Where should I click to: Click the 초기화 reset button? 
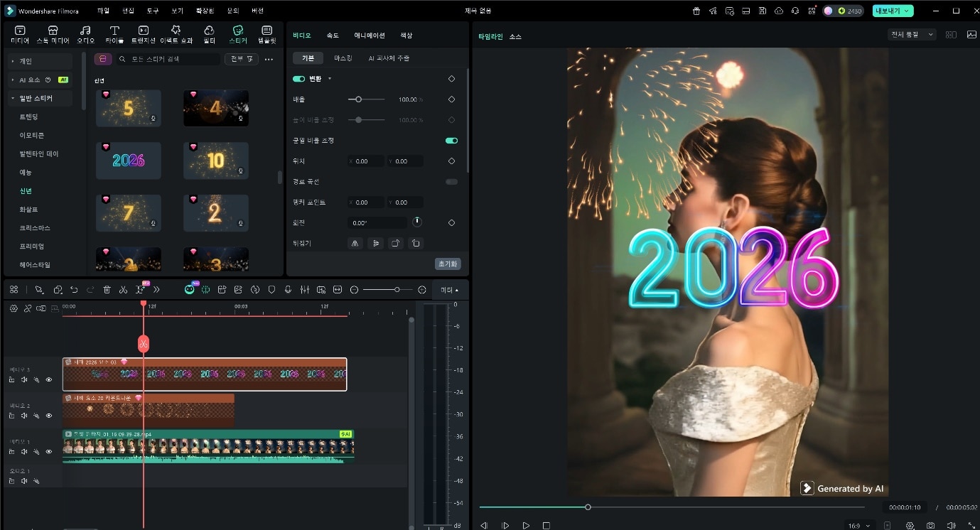tap(448, 264)
